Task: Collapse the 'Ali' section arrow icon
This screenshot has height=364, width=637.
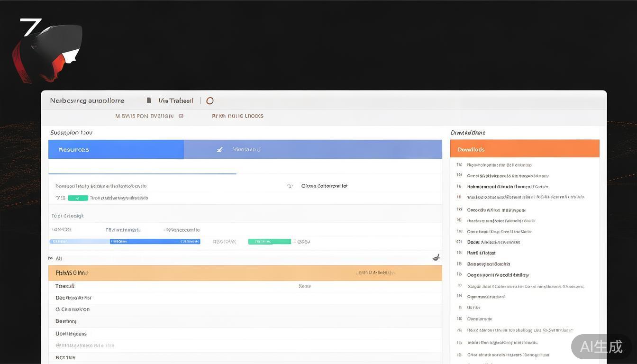Action: tap(51, 258)
